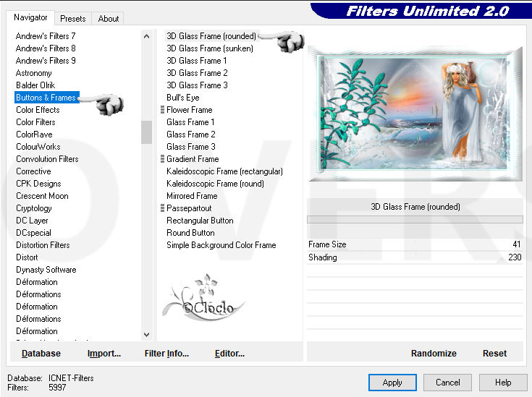Image resolution: width=532 pixels, height=397 pixels.
Task: Select Kaleidoscopic Frame (rectangular) filter
Action: [224, 171]
